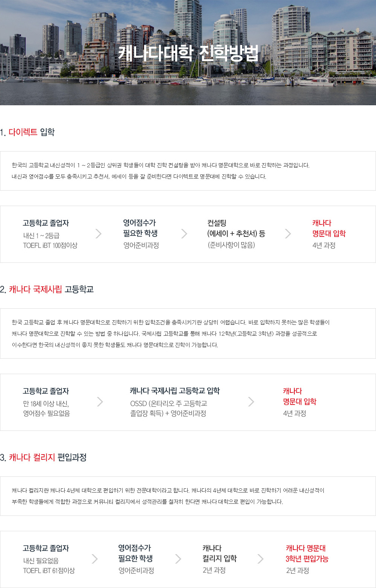Select "캐나다 국제사립 고등학교 입학" step title
376x588 pixels.
[174, 391]
